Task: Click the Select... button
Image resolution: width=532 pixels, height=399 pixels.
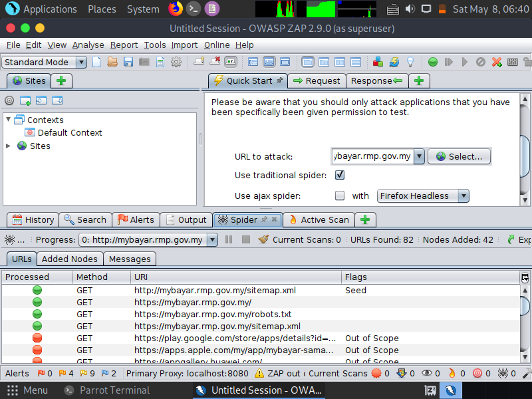Action: pos(459,156)
